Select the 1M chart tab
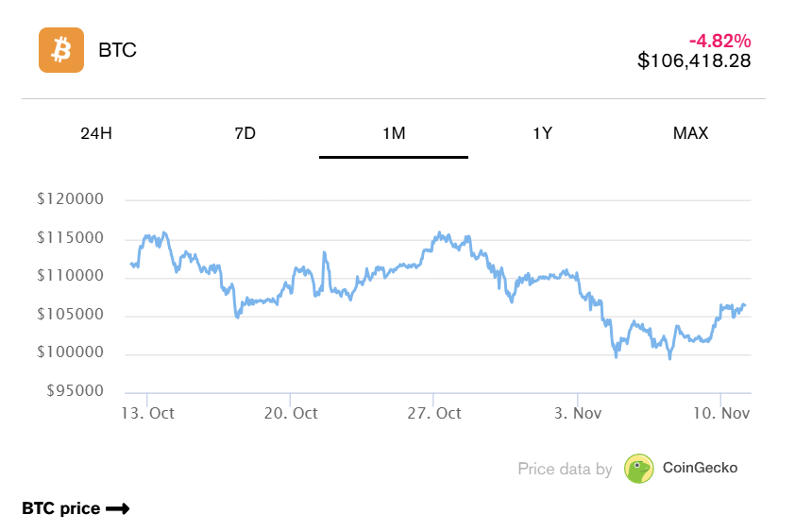Image resolution: width=812 pixels, height=532 pixels. [394, 133]
